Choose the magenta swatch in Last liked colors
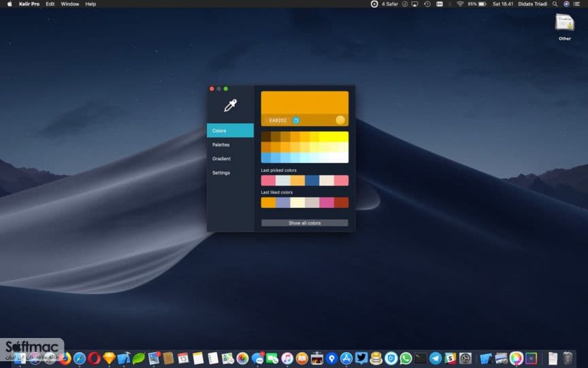 (327, 203)
